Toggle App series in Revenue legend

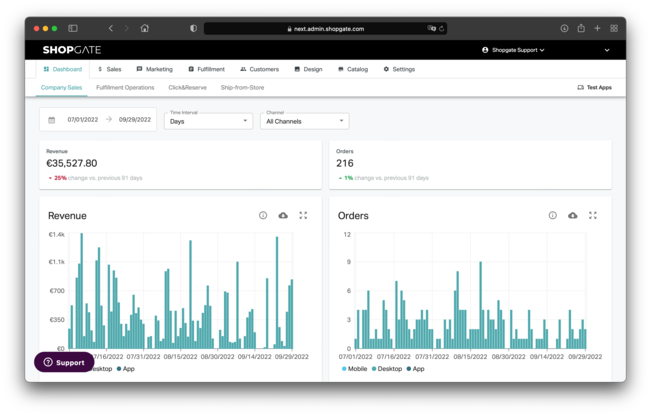point(126,369)
